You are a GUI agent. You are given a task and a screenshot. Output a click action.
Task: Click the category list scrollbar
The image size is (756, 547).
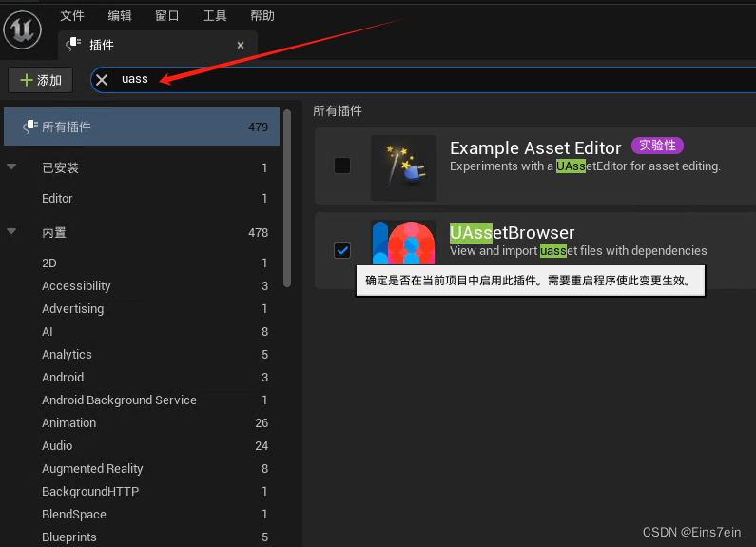point(287,198)
